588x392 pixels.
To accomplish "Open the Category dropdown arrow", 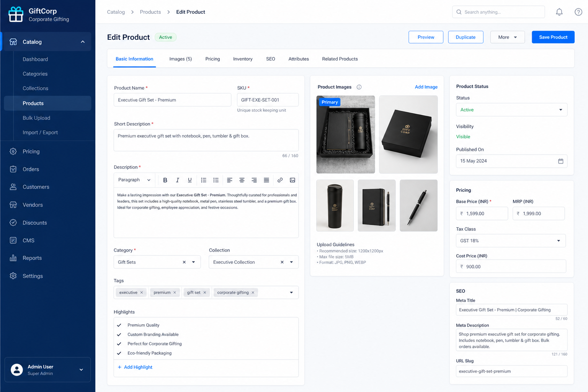I will (194, 262).
